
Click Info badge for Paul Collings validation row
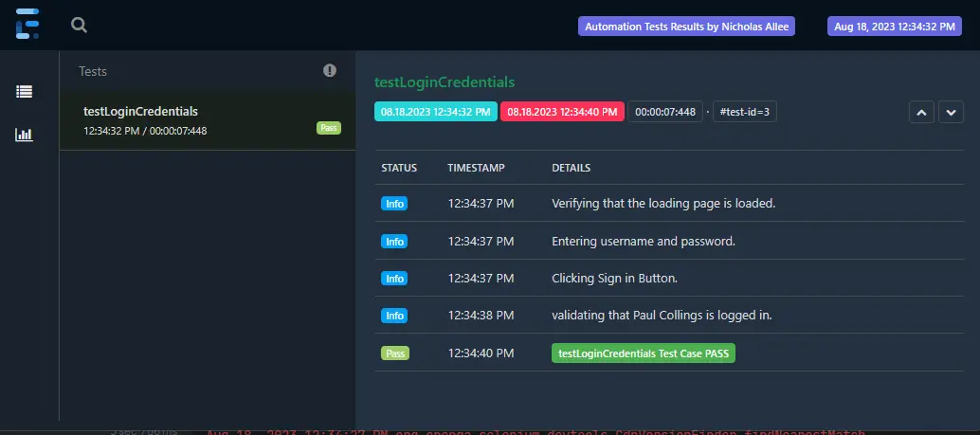point(394,316)
